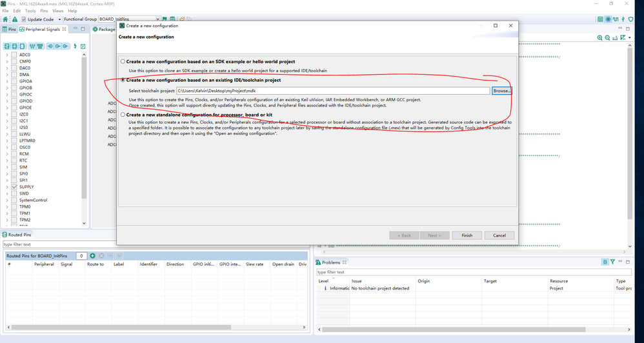The image size is (644, 343).
Task: Click the routed pins count field showing 0
Action: 81,255
